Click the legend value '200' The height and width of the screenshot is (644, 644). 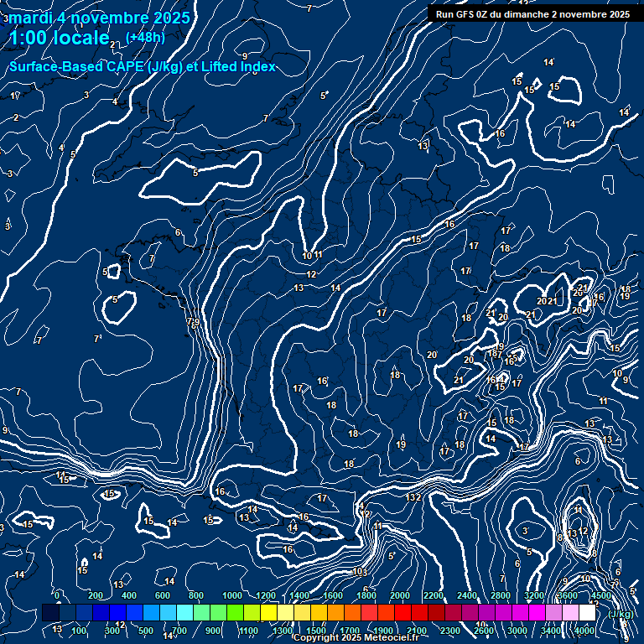(96, 595)
